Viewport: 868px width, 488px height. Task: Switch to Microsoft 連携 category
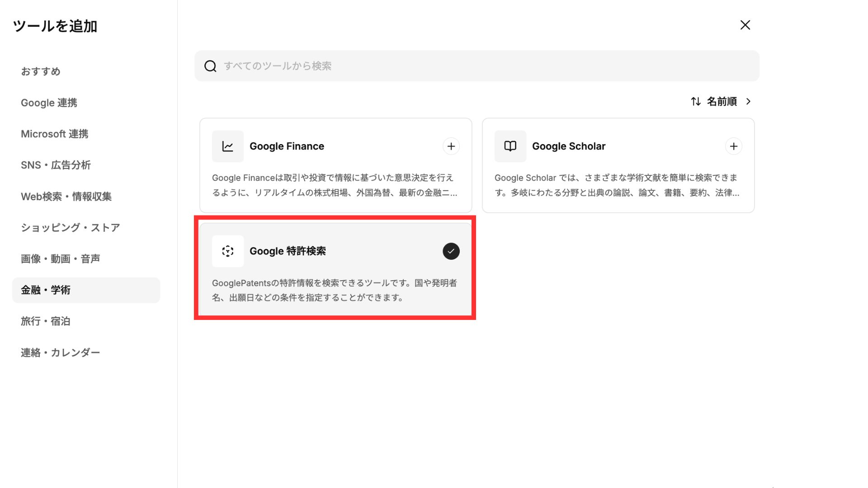(x=54, y=134)
